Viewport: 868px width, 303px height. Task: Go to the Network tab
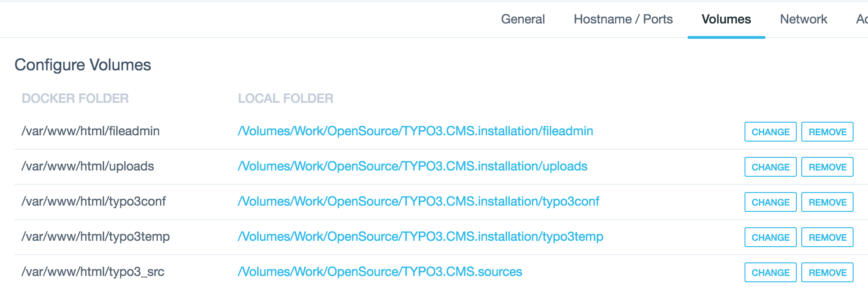click(804, 19)
